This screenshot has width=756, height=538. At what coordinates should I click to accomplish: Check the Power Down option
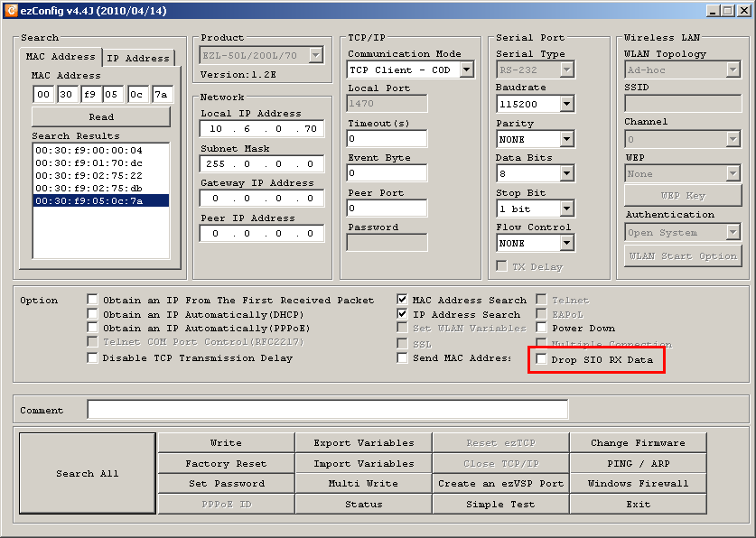coord(541,328)
